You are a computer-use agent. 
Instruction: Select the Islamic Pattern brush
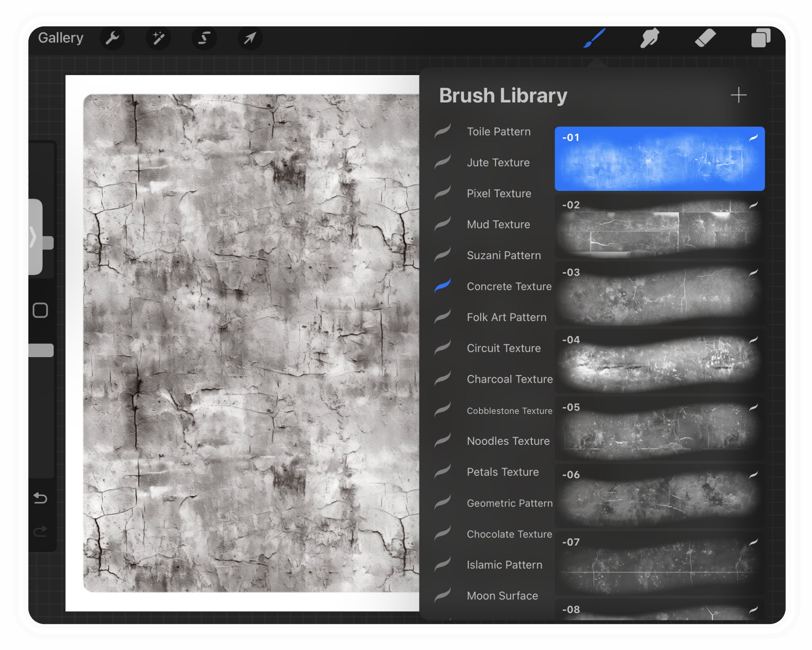pos(505,565)
